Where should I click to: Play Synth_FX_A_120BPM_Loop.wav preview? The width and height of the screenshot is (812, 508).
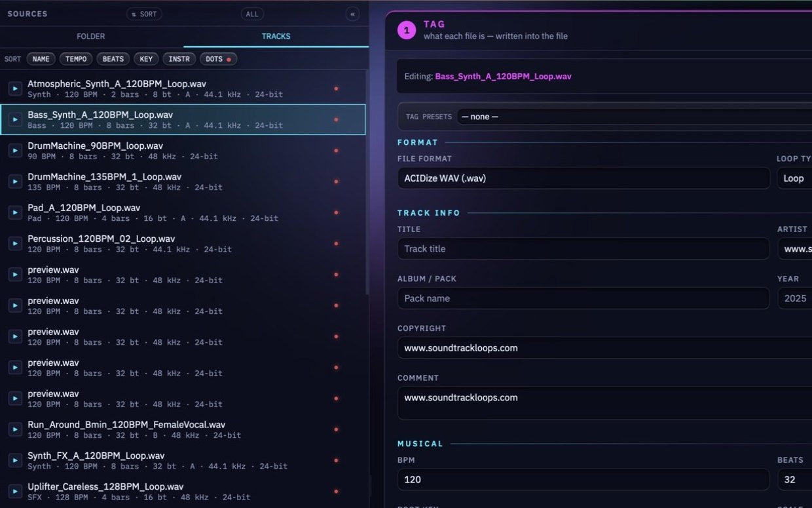point(15,460)
